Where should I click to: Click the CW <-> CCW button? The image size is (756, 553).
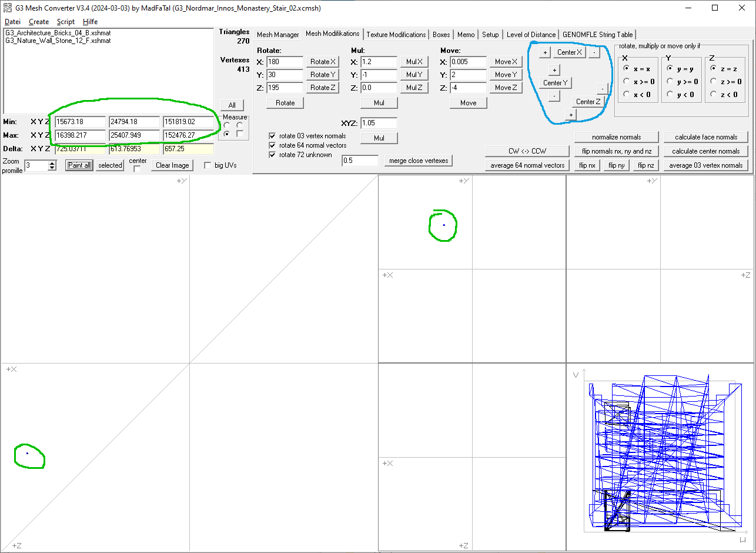point(527,151)
